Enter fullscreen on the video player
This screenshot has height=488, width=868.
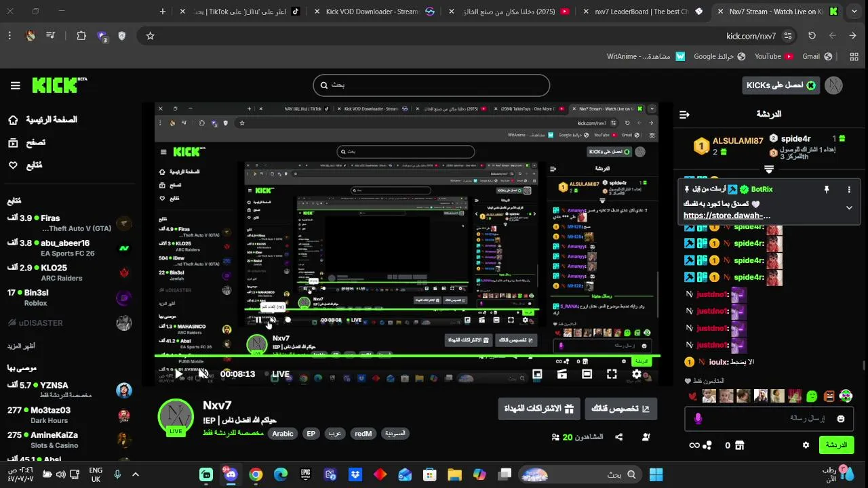(x=612, y=374)
